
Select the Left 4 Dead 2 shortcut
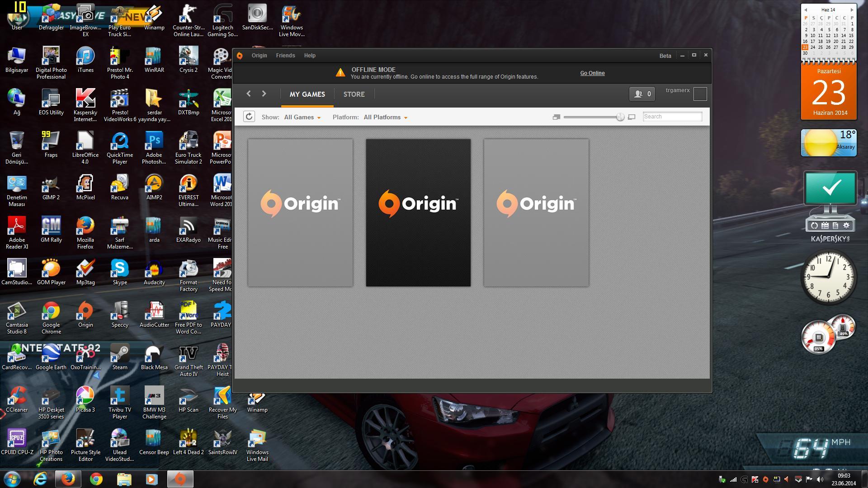pyautogui.click(x=189, y=442)
